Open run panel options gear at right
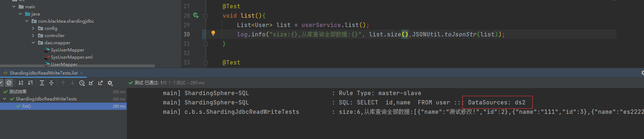This screenshot has width=644, height=139. pyautogui.click(x=642, y=73)
